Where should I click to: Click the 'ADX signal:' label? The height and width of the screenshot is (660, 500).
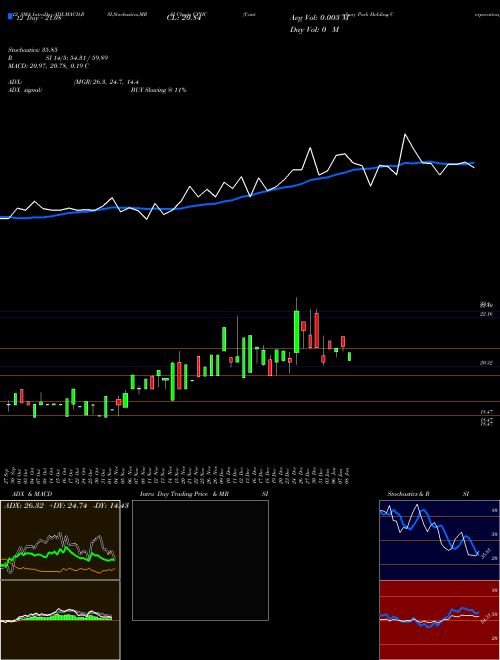[25, 90]
